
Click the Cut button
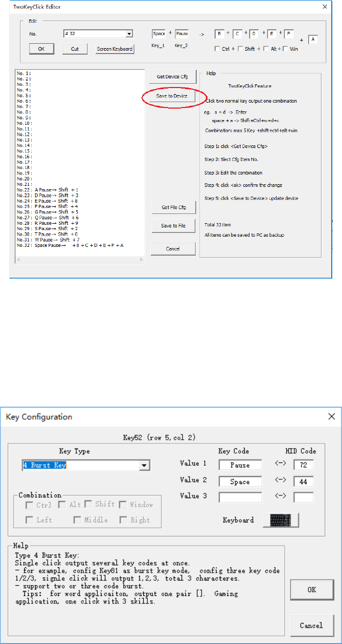tap(75, 49)
